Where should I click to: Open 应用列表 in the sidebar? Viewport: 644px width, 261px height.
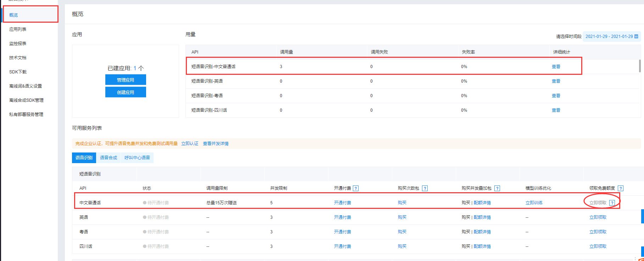(18, 29)
